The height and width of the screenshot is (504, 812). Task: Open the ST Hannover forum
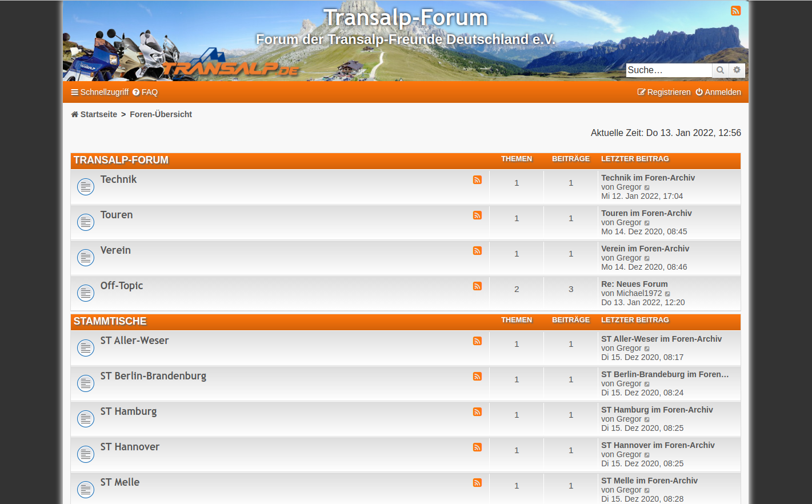130,447
